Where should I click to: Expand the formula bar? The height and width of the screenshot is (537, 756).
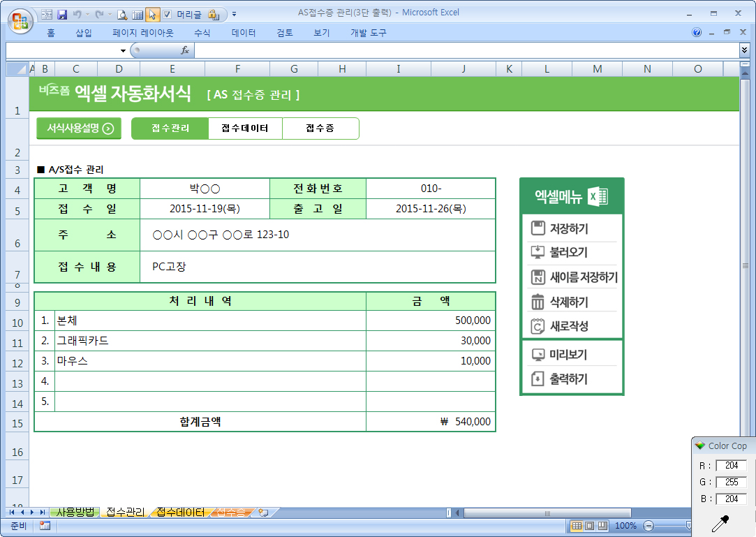[744, 50]
